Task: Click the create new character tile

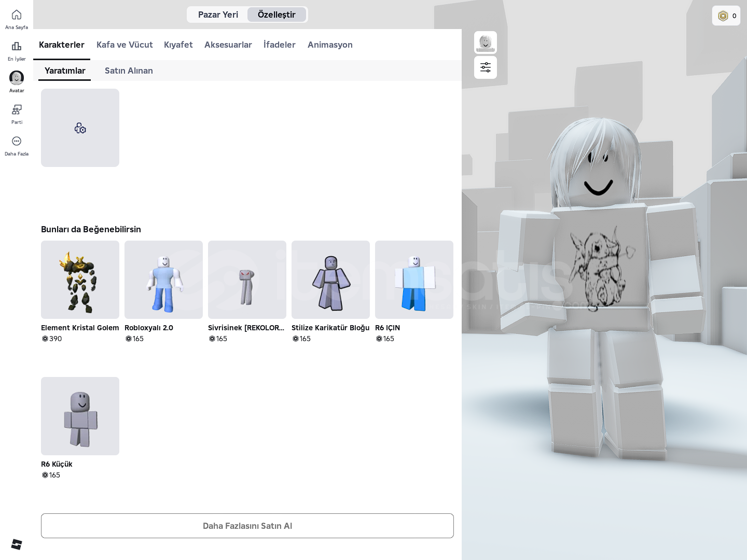Action: tap(80, 128)
